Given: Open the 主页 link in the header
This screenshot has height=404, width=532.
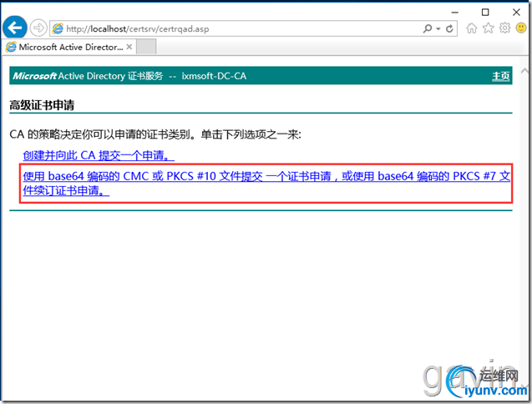Looking at the screenshot, I should [501, 76].
